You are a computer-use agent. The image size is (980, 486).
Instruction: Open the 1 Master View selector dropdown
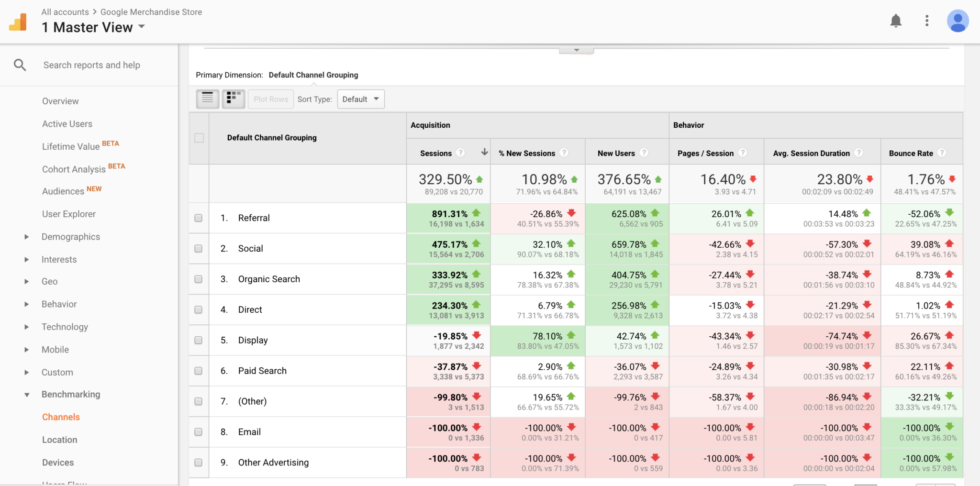93,27
